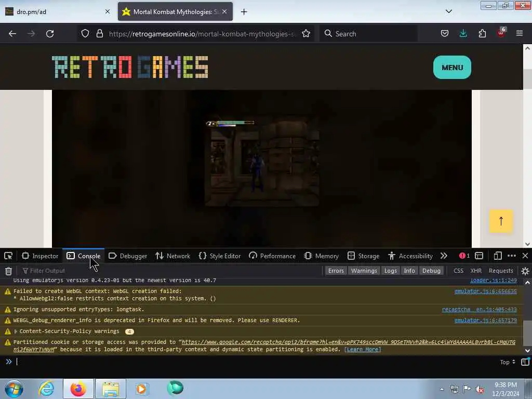
Task: Reload the current page
Action: point(50,34)
